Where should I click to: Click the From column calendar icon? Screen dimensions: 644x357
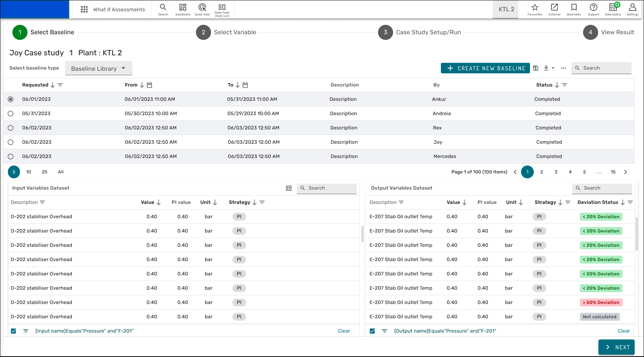[x=149, y=85]
